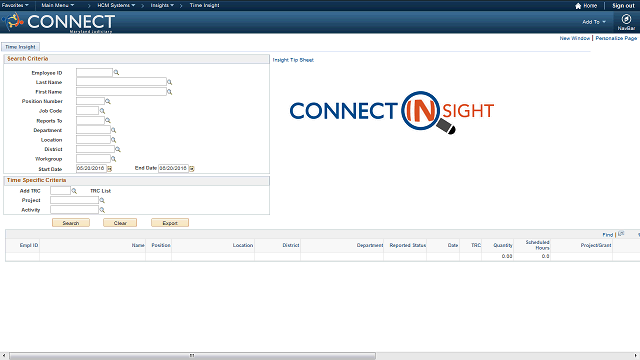Open the District lookup magnifier
This screenshot has height=360, width=640.
coord(118,149)
